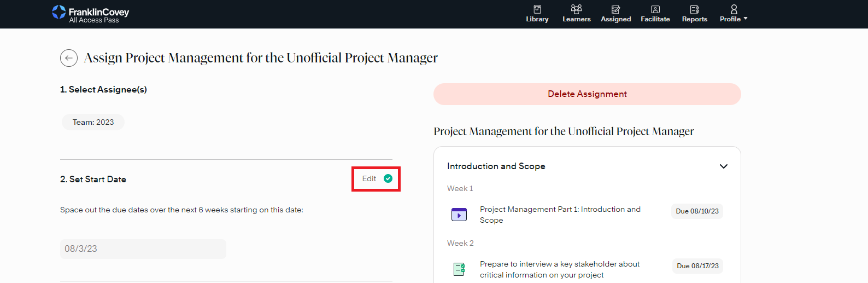Click the Due 08/17/23 badge
Screen dimensions: 868x283
(x=697, y=266)
